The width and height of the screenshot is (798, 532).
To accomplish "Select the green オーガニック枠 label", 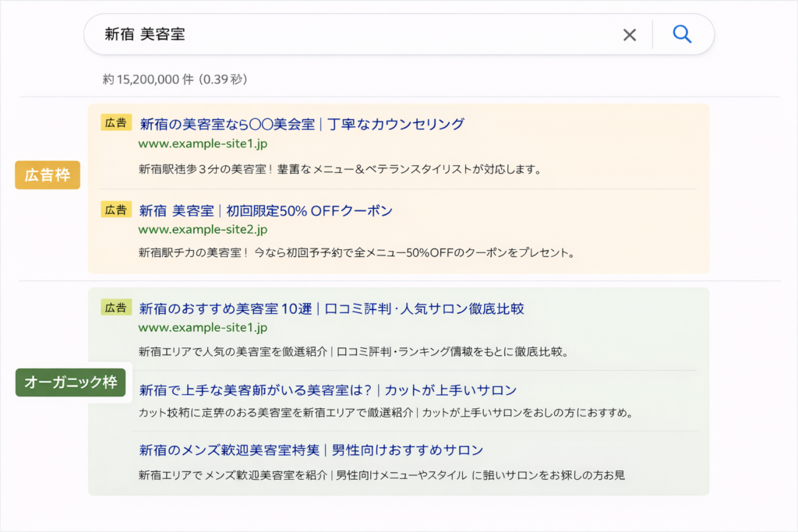I will (x=71, y=382).
